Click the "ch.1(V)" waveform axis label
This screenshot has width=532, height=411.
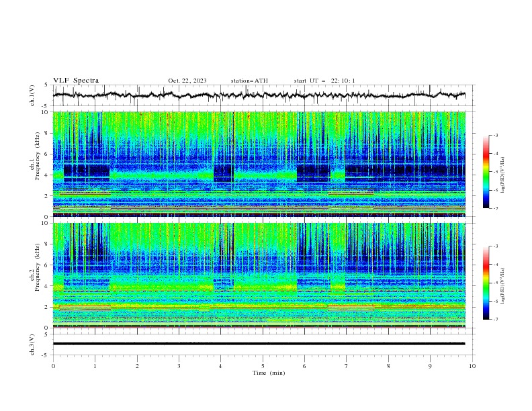coord(32,95)
